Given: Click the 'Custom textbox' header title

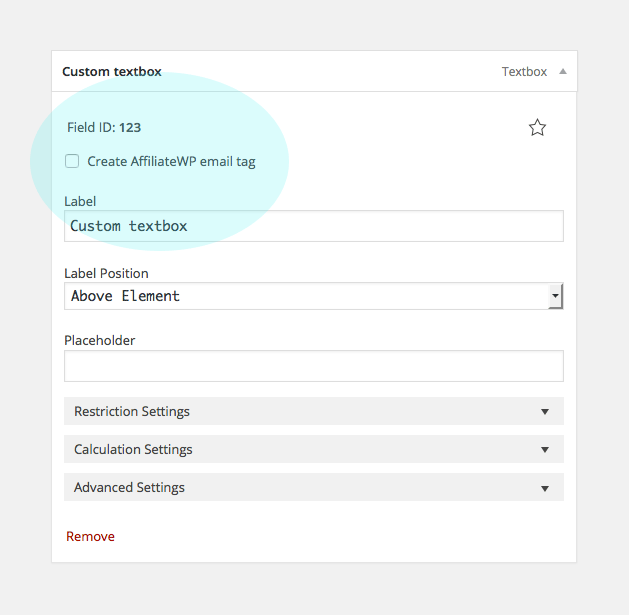Looking at the screenshot, I should (112, 71).
